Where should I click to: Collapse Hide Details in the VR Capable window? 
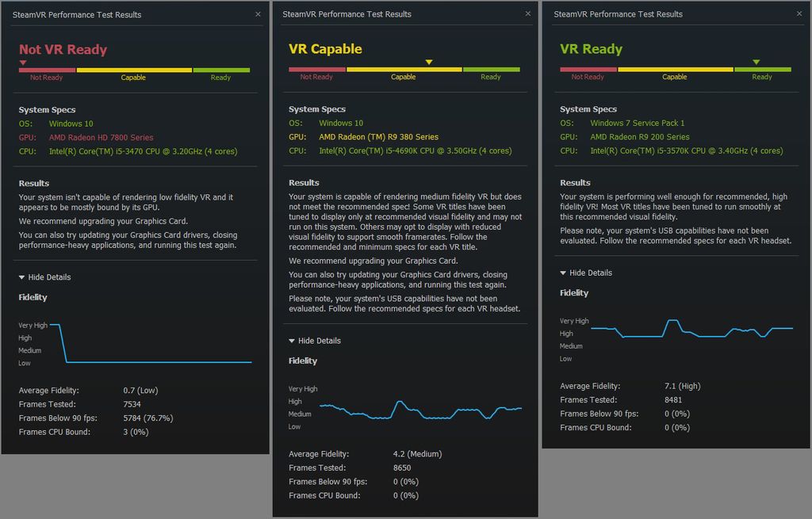318,341
